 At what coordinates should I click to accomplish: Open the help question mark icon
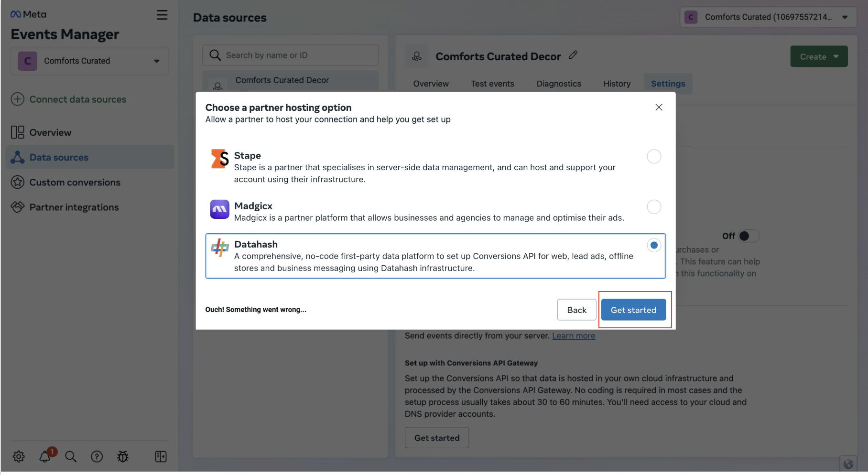coord(97,456)
